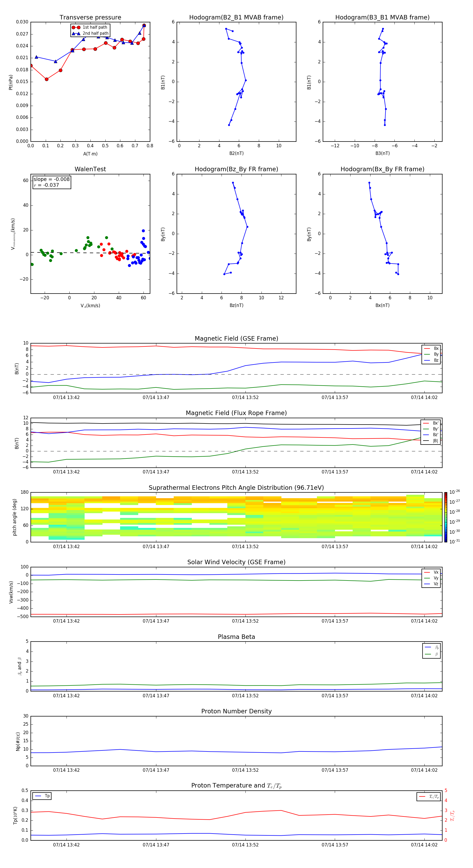
Task: Click the Suprathermal Electrons Pitch Angle title
Action: (x=236, y=488)
